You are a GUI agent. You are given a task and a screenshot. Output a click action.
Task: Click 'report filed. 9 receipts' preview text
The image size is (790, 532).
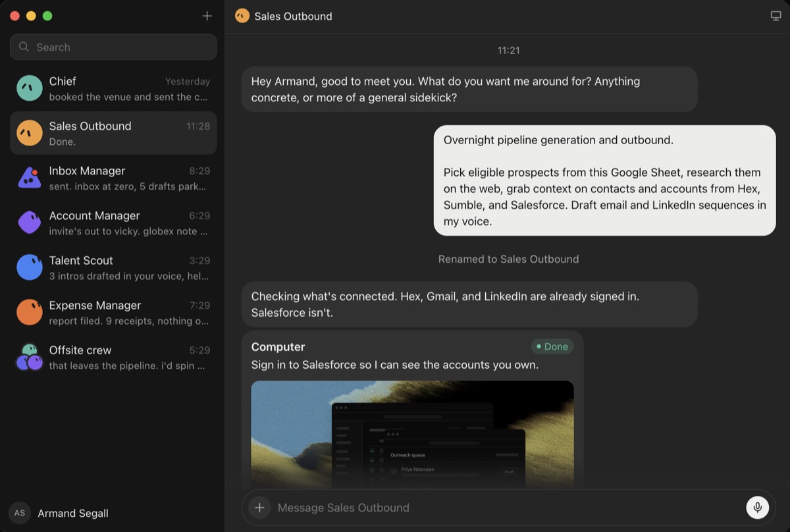tap(128, 321)
